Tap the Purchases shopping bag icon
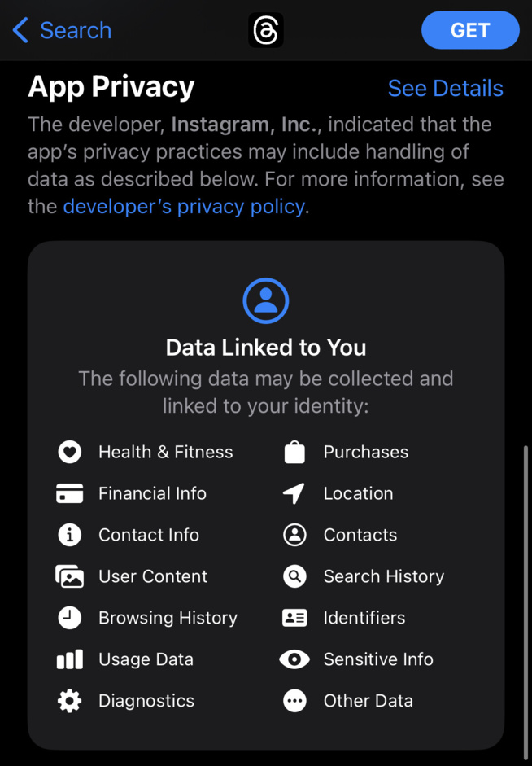532x766 pixels. point(294,452)
